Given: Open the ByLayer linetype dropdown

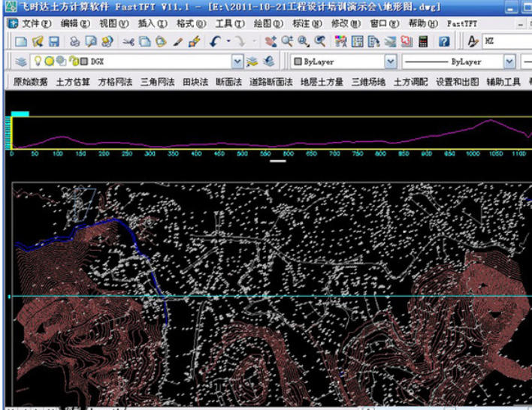Looking at the screenshot, I should click(x=509, y=62).
